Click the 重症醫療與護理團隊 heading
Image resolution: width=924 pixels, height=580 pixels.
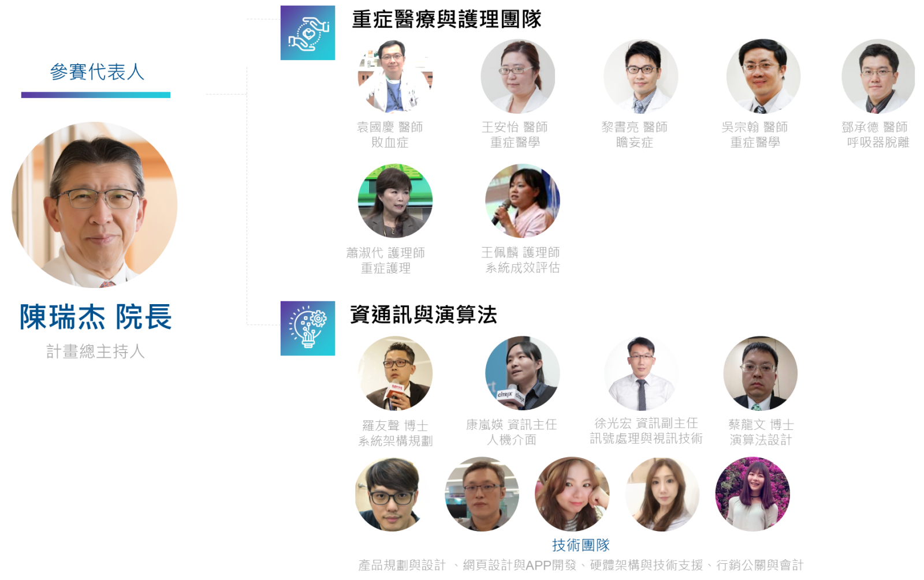coord(446,20)
